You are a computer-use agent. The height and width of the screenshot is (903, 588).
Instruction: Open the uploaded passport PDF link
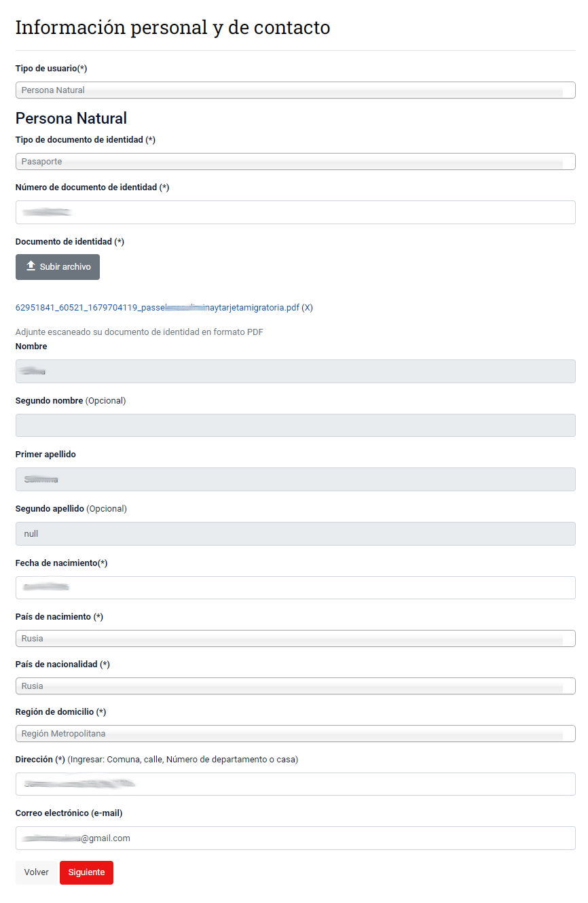pyautogui.click(x=157, y=308)
